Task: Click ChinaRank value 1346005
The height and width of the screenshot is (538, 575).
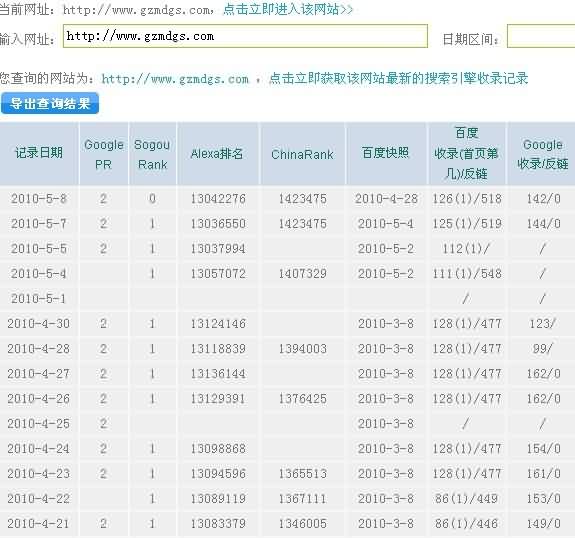Action: pos(303,523)
